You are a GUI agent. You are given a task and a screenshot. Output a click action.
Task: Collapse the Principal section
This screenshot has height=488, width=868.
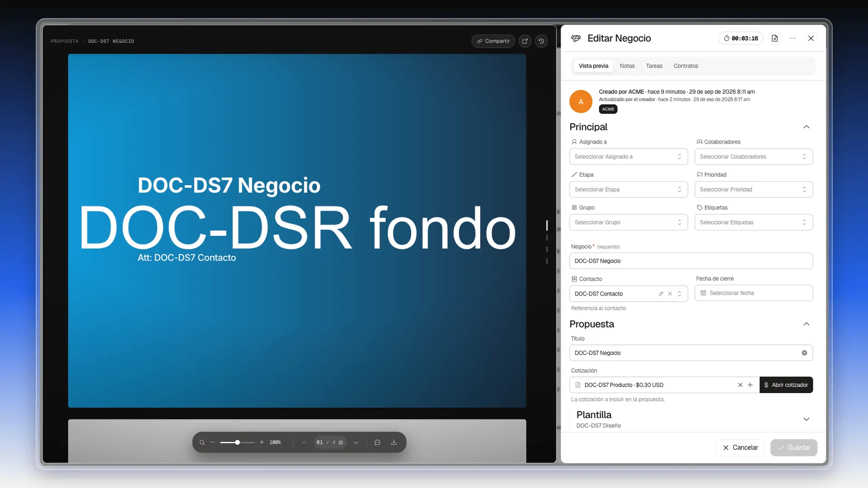click(806, 127)
